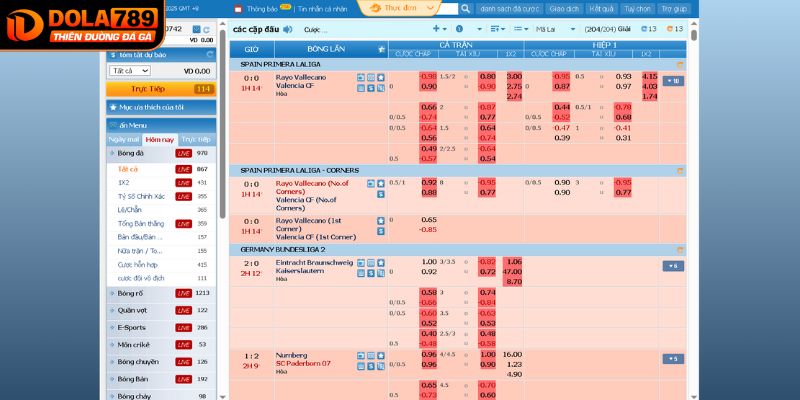The image size is (800, 400).
Task: Open statistics icon beside Rayo Vallecano
Action: (x=371, y=78)
